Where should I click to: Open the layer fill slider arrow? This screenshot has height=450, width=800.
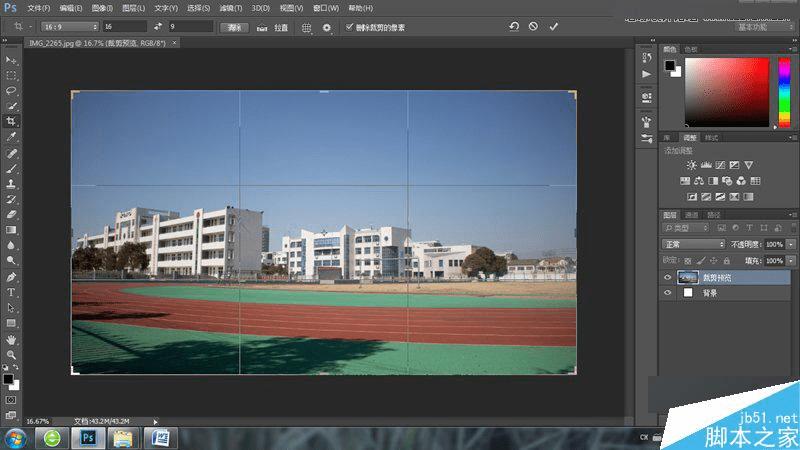791,261
